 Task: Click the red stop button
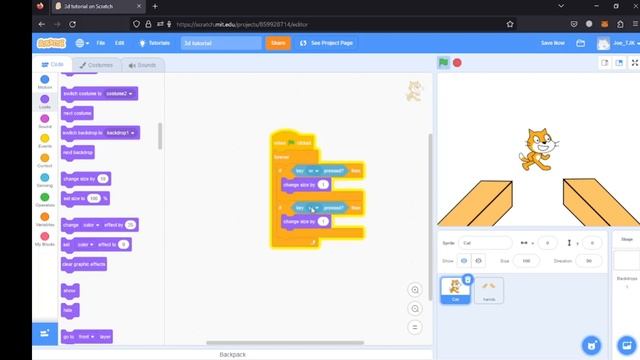coord(457,63)
